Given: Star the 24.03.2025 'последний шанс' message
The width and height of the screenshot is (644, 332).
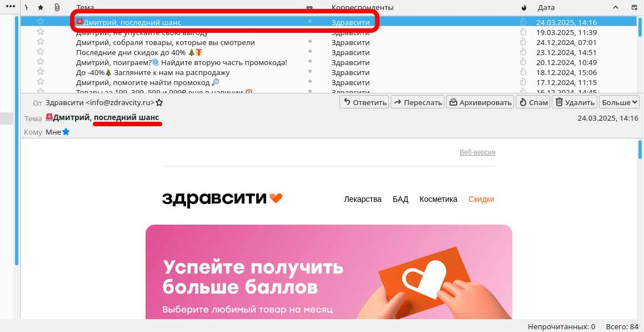Looking at the screenshot, I should [x=40, y=21].
